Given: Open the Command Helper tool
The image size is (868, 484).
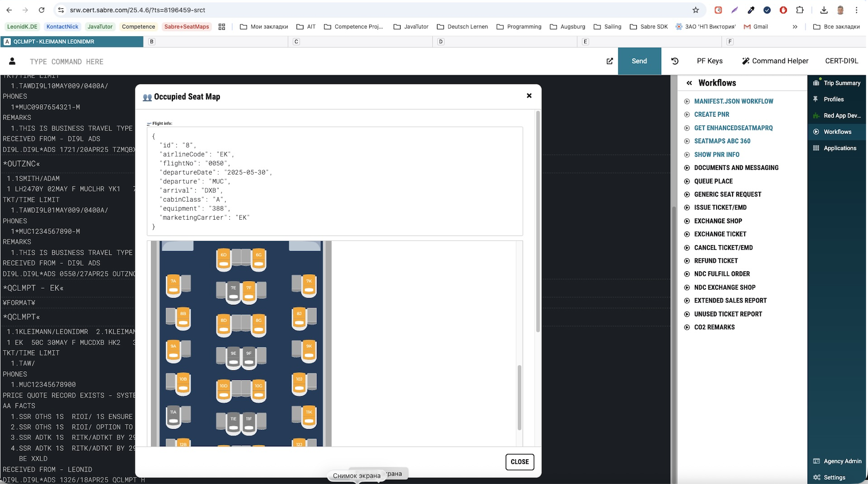Looking at the screenshot, I should click(775, 61).
